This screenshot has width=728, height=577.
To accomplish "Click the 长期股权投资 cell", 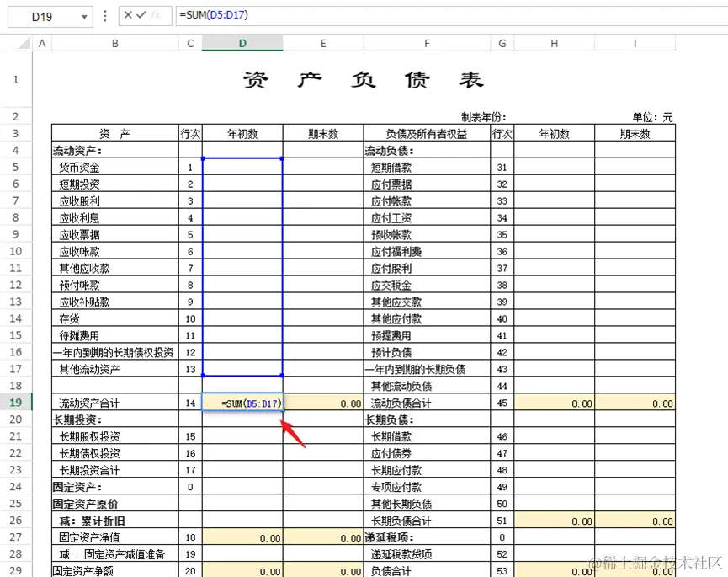I will (x=115, y=436).
